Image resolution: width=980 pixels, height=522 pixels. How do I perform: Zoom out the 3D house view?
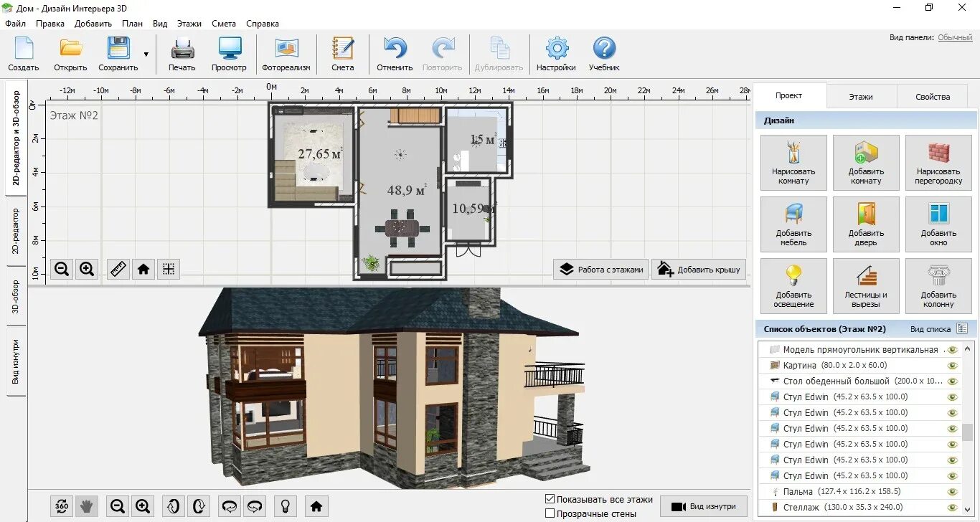click(118, 506)
